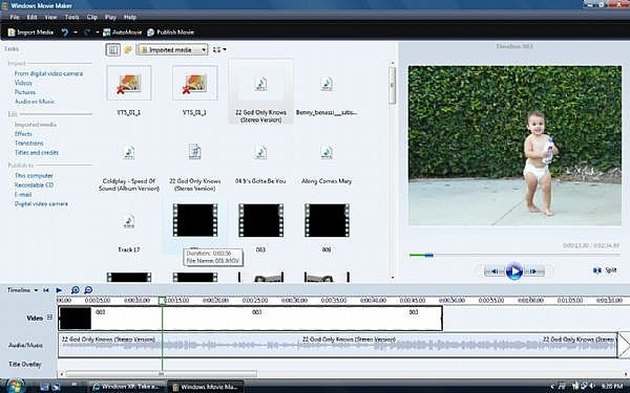This screenshot has height=393, width=630.
Task: Click the preview video of the baby
Action: tap(515, 145)
